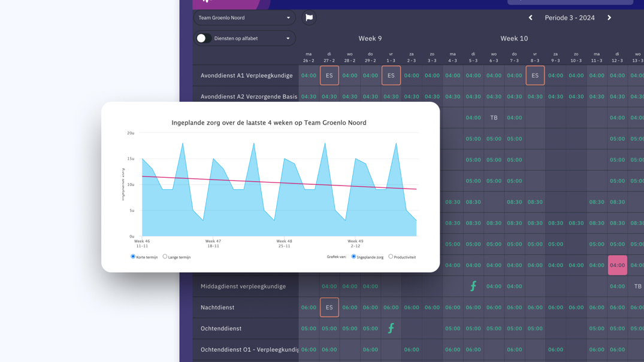The width and height of the screenshot is (644, 362).
Task: Go to the previous period
Action: 530,18
